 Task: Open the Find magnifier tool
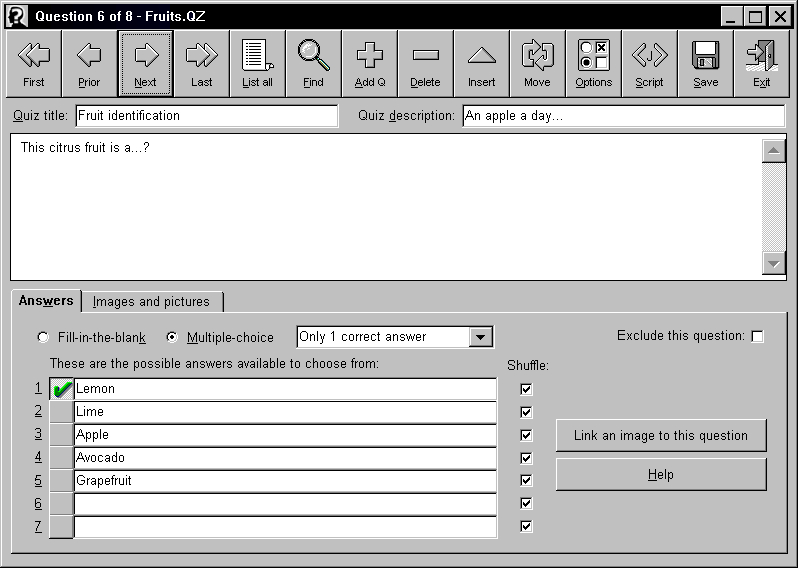[314, 64]
